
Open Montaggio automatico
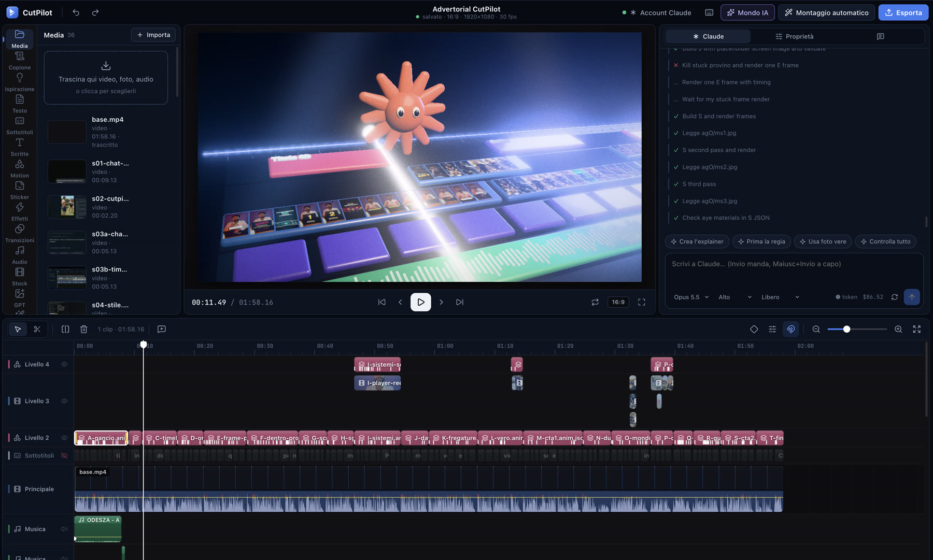coord(826,12)
